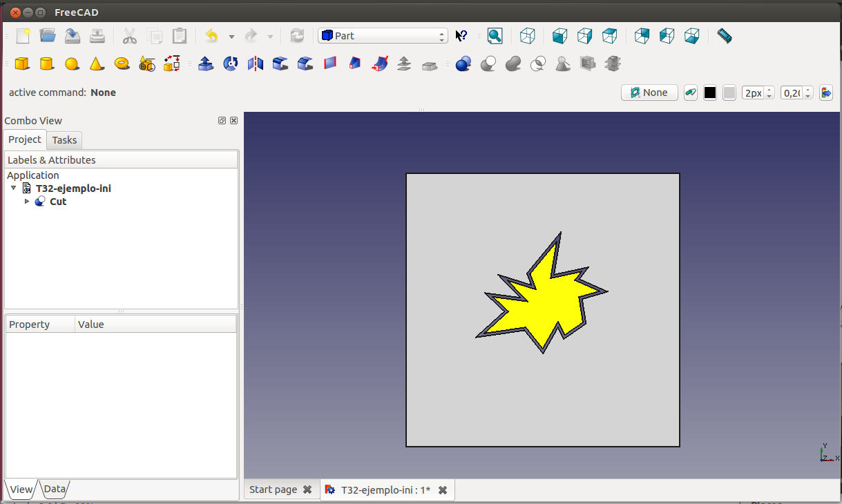Viewport: 842px width, 504px height.
Task: Switch to axonometric view cube
Action: click(528, 36)
